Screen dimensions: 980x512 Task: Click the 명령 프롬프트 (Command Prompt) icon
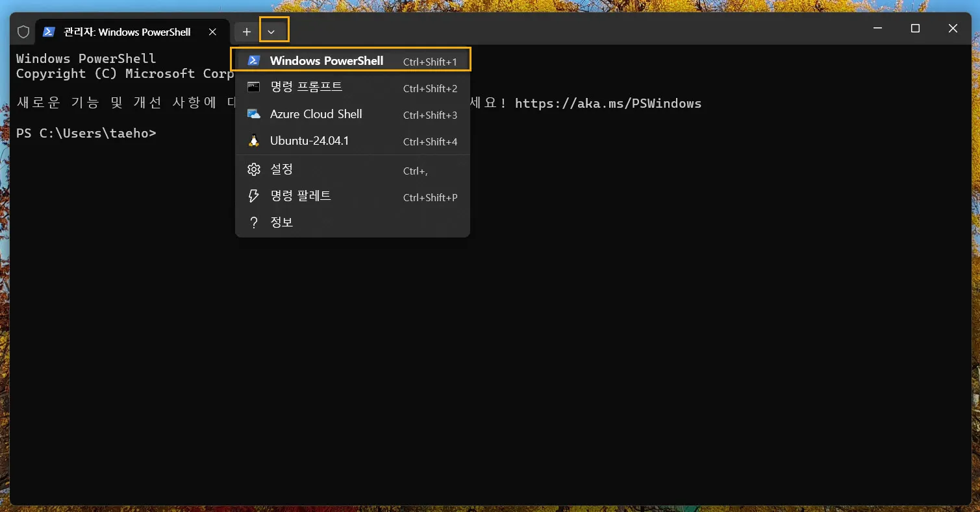tap(253, 87)
